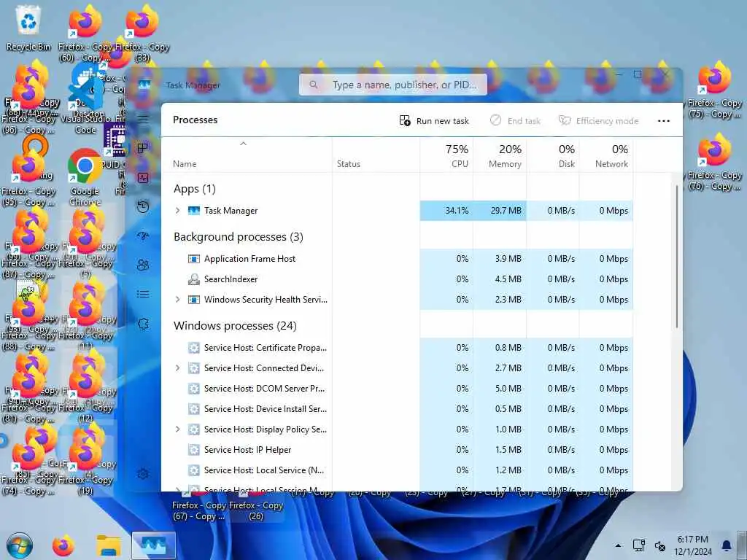Expand Windows Security Health Service row
This screenshot has height=560, width=747.
pos(178,299)
